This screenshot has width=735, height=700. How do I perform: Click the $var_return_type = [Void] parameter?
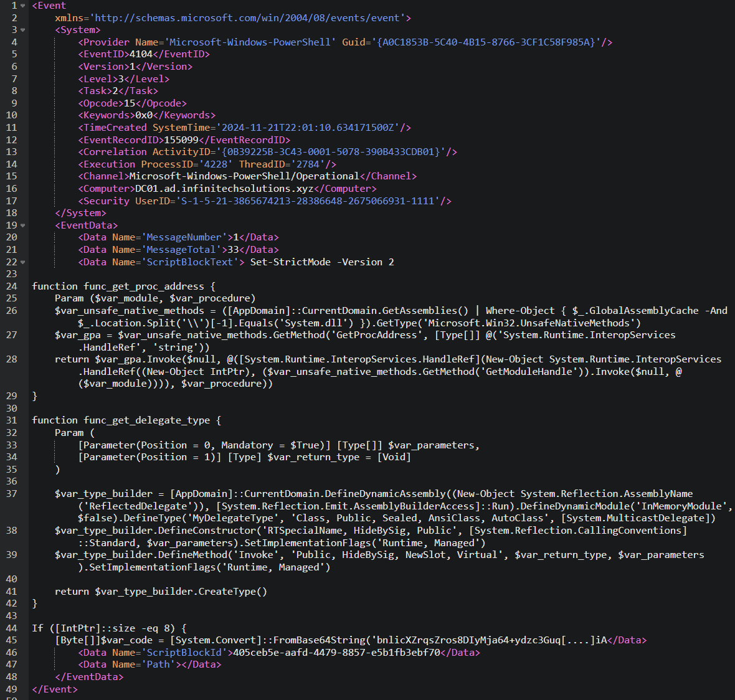pos(339,457)
